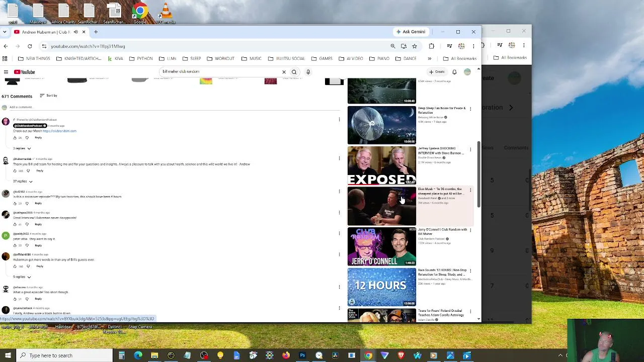The width and height of the screenshot is (644, 362).
Task: Open options menu for @hubermanlab comment
Action: click(339, 158)
